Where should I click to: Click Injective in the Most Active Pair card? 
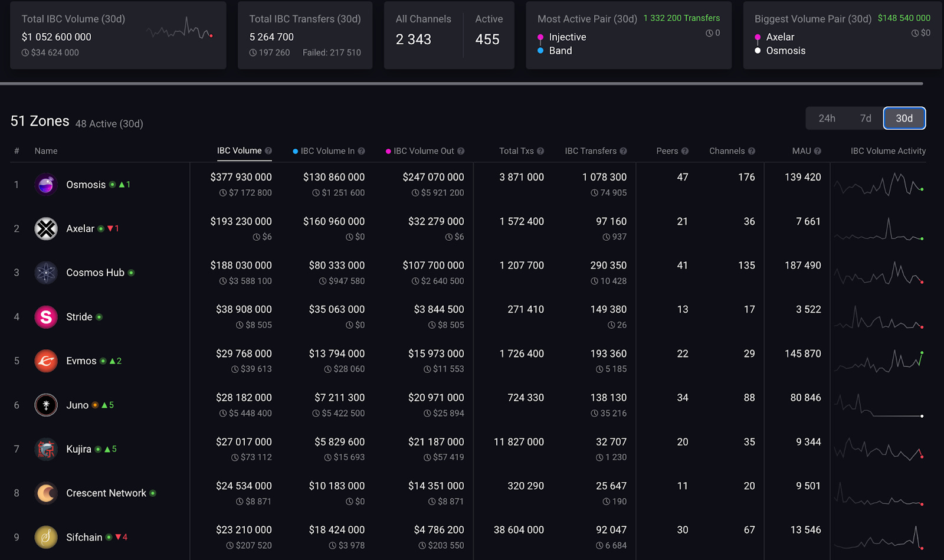[568, 37]
